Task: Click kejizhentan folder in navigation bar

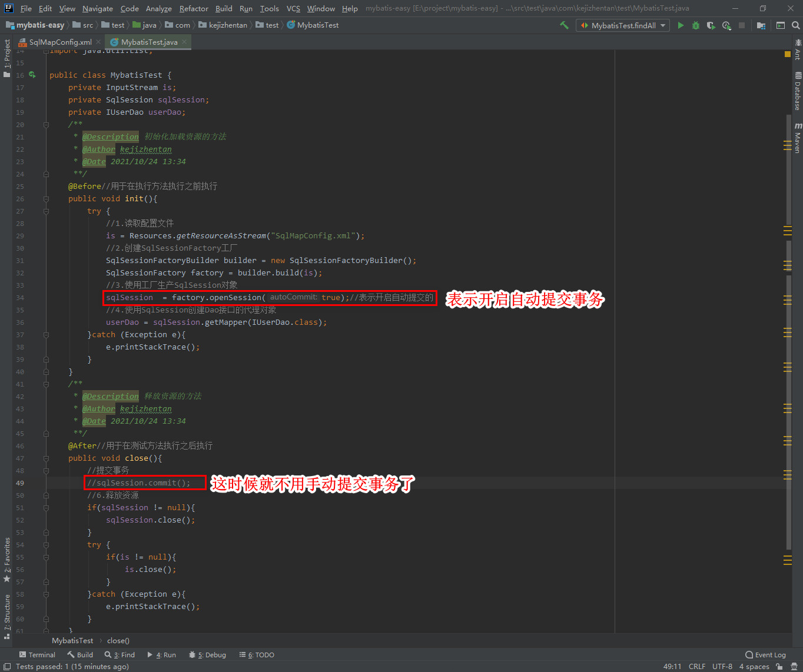Action: (x=223, y=25)
